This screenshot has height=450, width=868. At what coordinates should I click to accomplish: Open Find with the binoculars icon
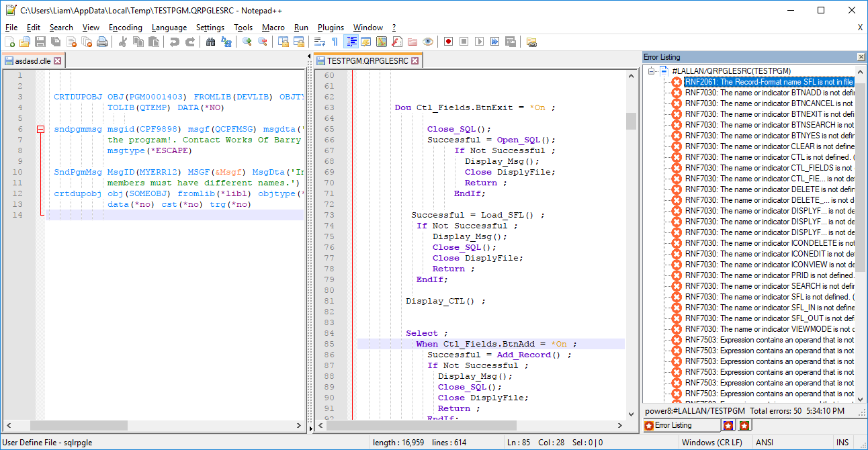(x=210, y=42)
